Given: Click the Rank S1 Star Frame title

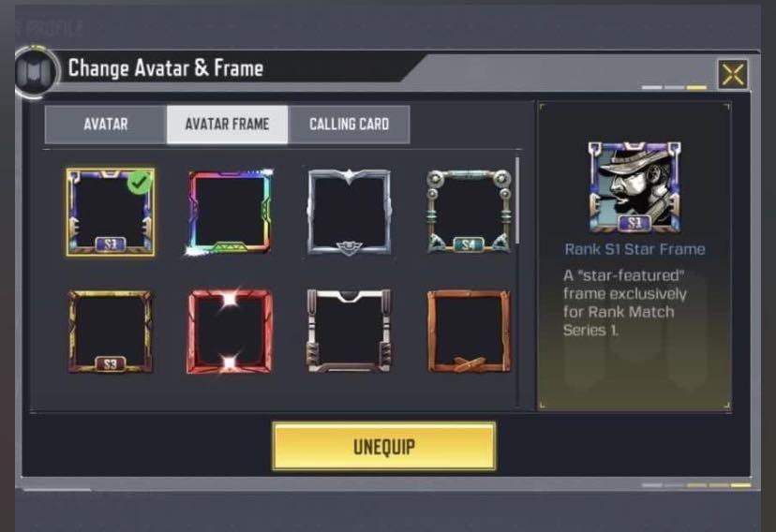Looking at the screenshot, I should pos(635,249).
